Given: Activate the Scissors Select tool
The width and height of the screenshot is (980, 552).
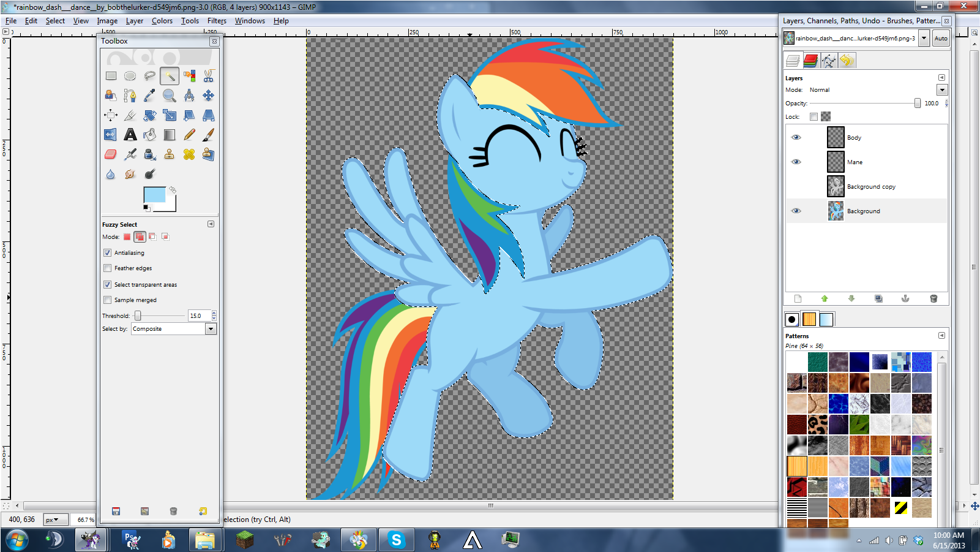Looking at the screenshot, I should pos(209,76).
